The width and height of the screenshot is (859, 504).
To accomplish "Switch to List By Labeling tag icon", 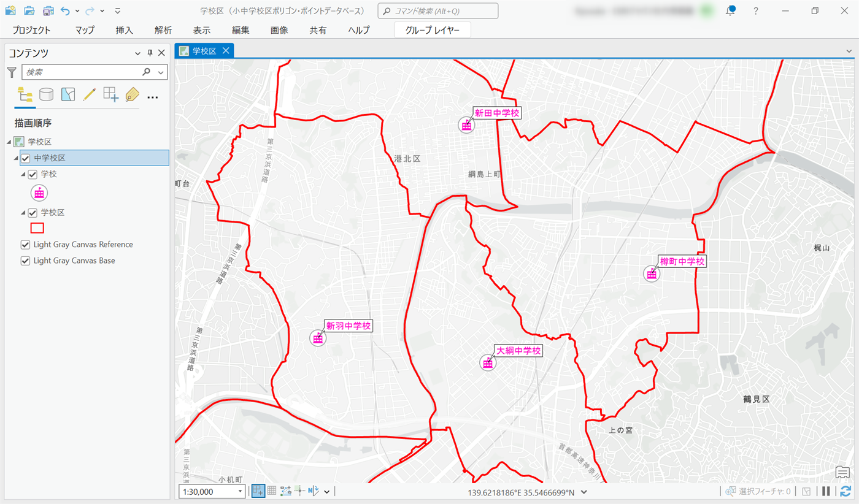I will [132, 94].
